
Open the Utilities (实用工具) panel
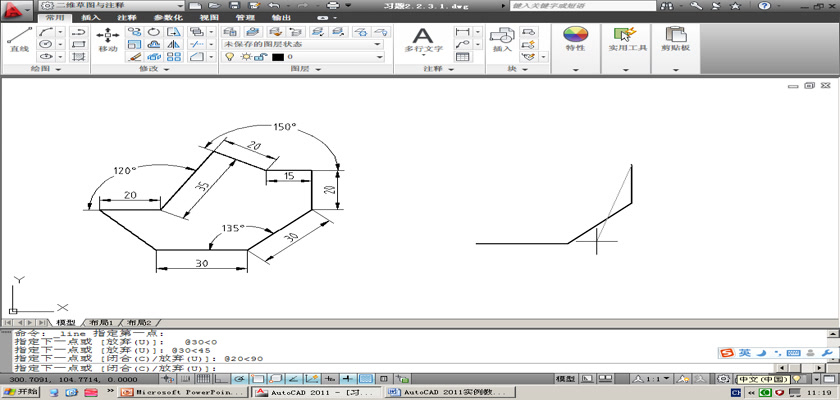click(625, 39)
